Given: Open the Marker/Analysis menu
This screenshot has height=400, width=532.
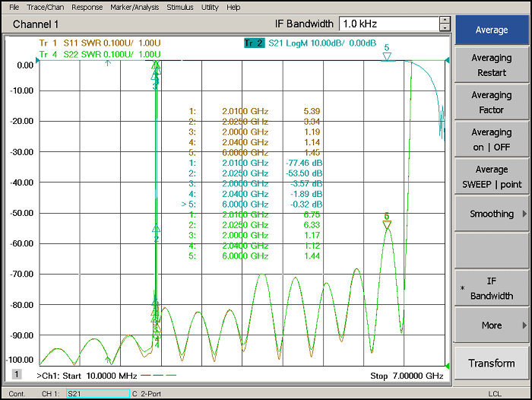Looking at the screenshot, I should (135, 7).
